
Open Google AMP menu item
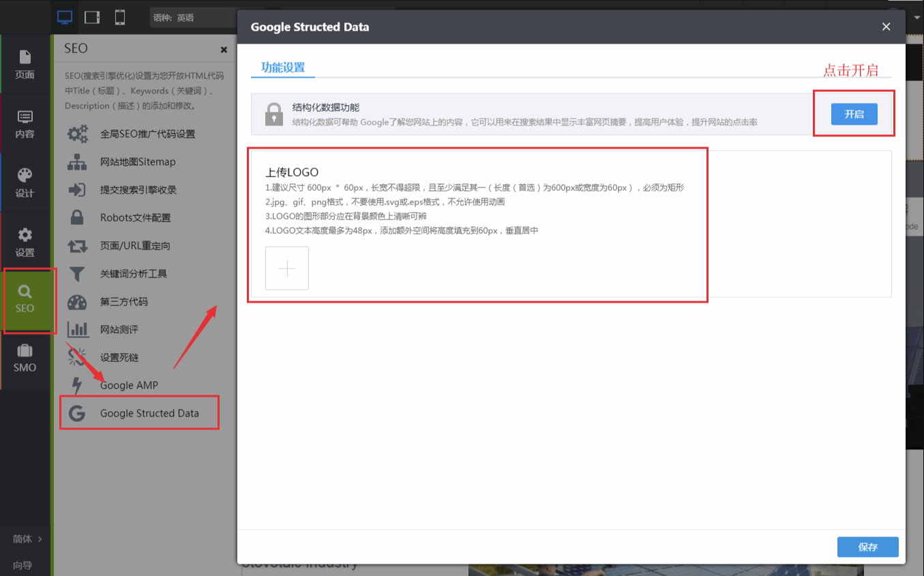click(x=128, y=385)
